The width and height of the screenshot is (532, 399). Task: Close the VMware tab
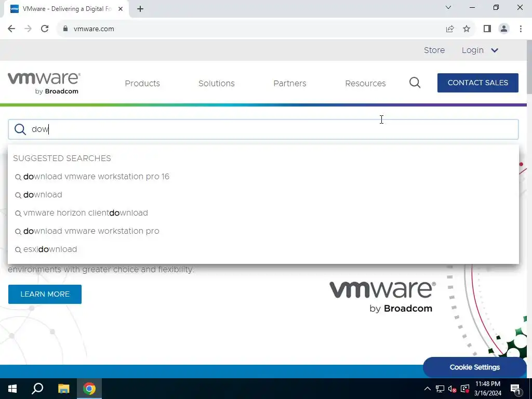121,9
